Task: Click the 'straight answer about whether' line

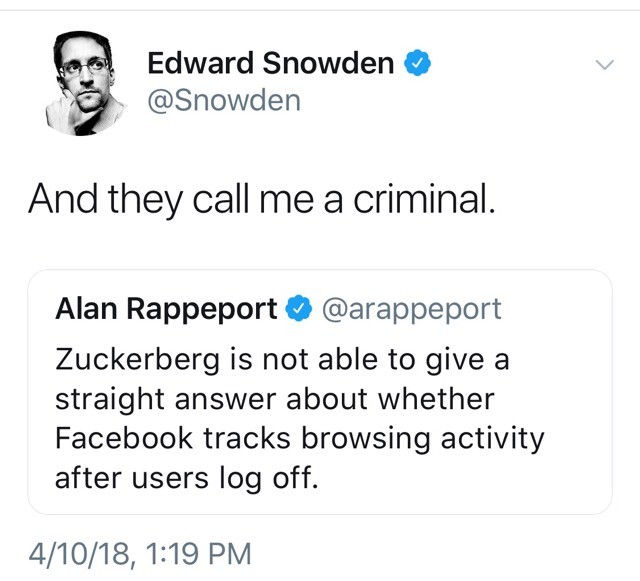Action: click(x=275, y=399)
